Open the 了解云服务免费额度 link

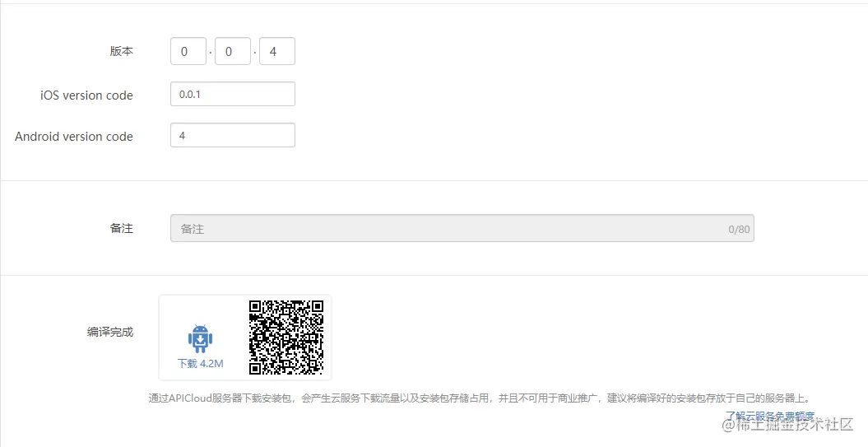[770, 416]
